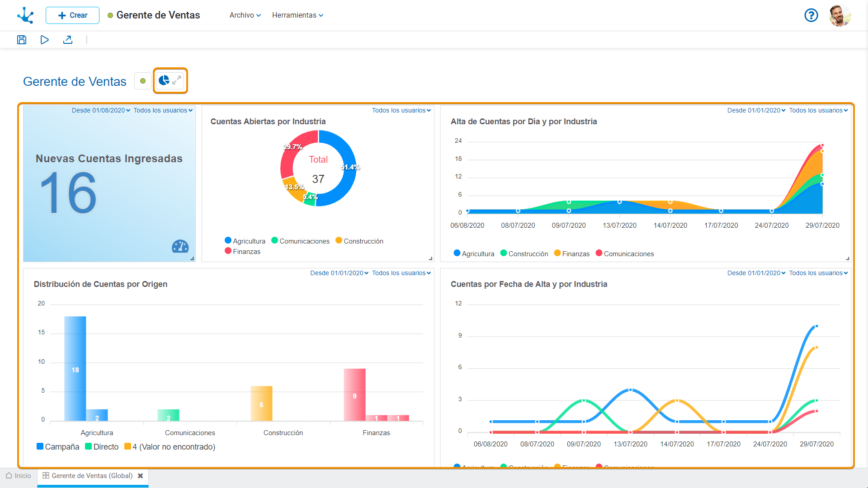
Task: Open the Herramientas menu
Action: 297,15
